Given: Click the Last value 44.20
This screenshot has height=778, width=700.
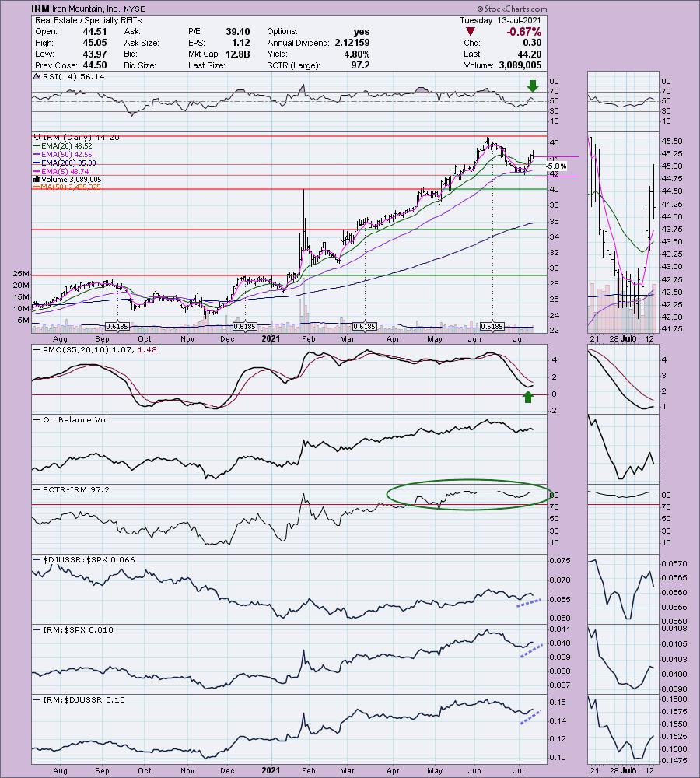Looking at the screenshot, I should (x=530, y=54).
